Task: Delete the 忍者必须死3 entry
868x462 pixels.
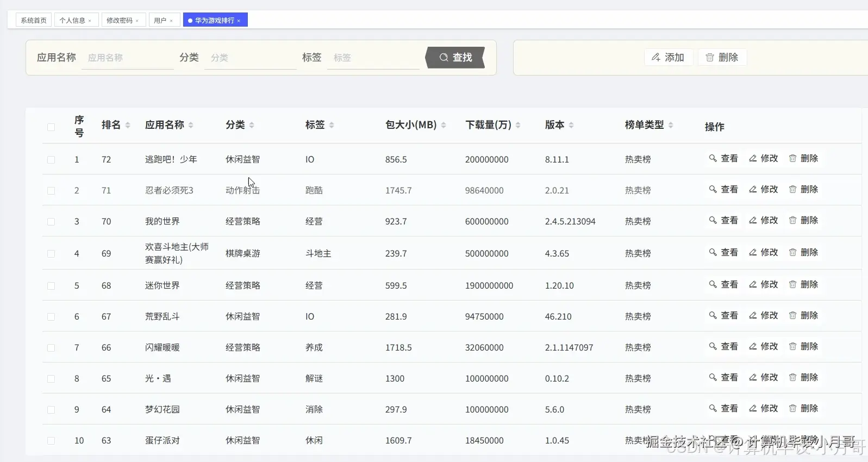Action: (x=803, y=189)
